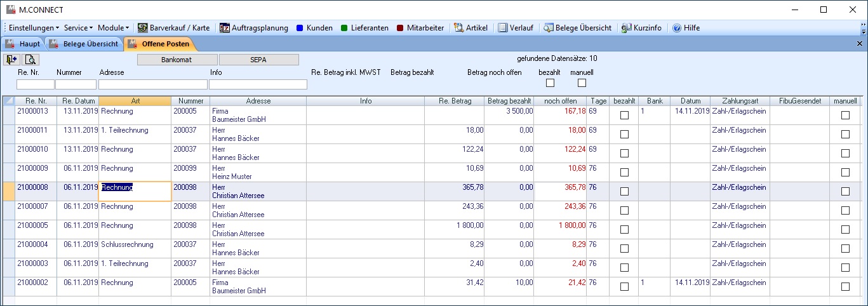Expand the Einstellungen dropdown menu
The height and width of the screenshot is (306, 868).
[34, 28]
